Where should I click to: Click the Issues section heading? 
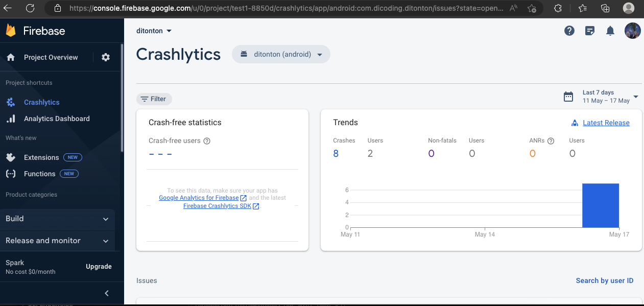[x=147, y=280]
